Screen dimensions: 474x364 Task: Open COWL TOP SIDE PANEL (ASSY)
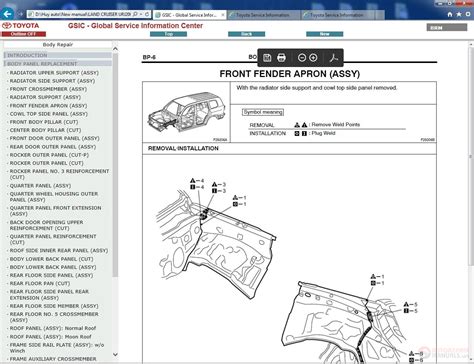click(x=49, y=114)
